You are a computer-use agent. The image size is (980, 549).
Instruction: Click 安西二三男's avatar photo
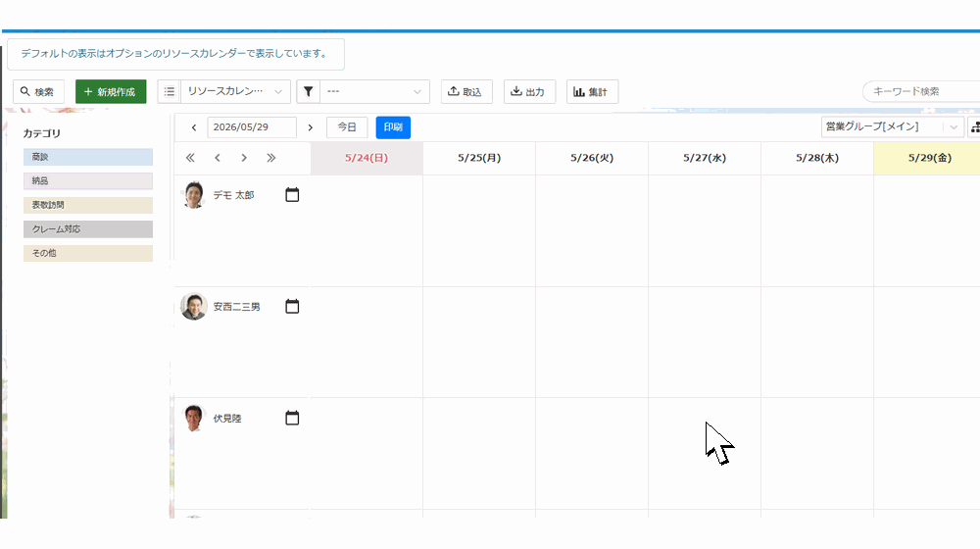(194, 307)
